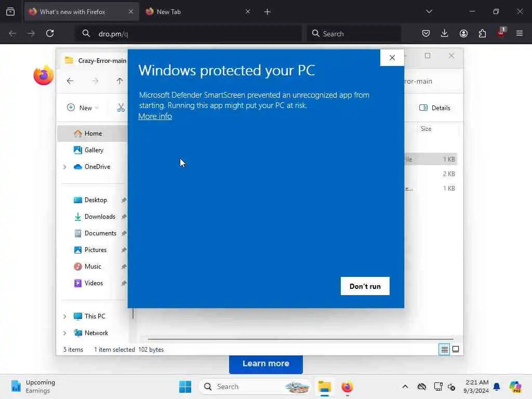532x399 pixels.
Task: Click the Firefox address bar
Action: click(188, 34)
